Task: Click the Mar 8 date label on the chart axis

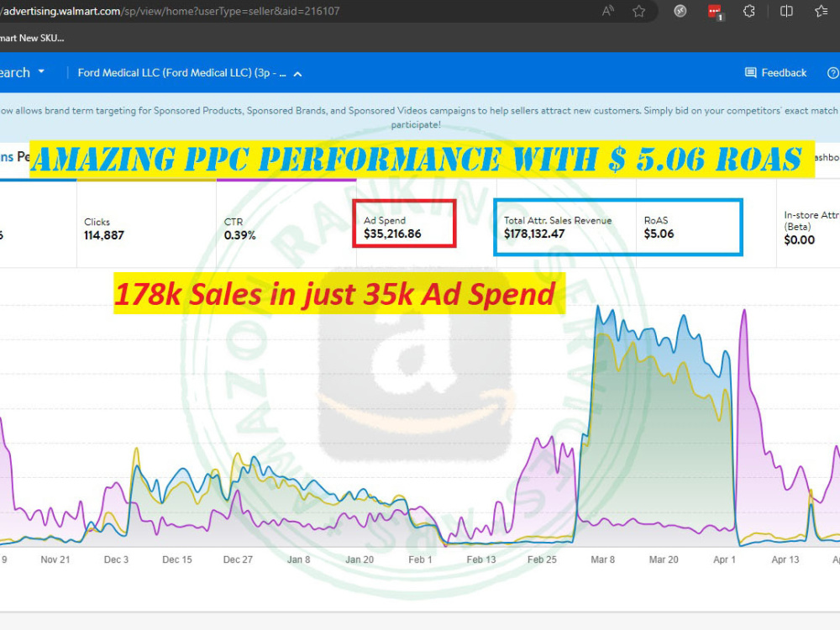Action: [x=602, y=559]
